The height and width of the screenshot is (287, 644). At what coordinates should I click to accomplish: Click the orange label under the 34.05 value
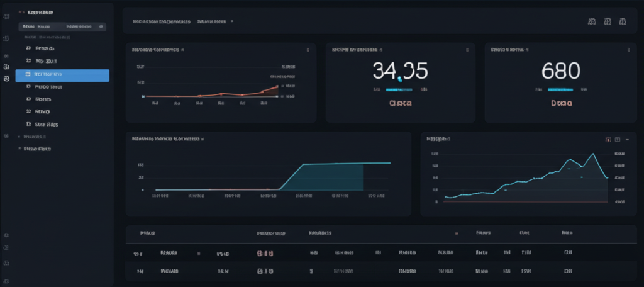click(x=400, y=103)
